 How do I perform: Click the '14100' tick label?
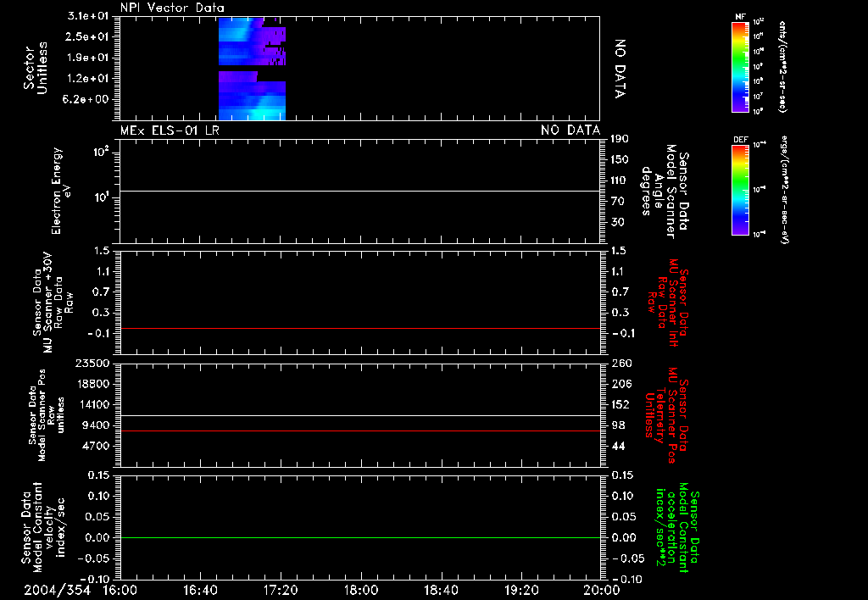(92, 404)
